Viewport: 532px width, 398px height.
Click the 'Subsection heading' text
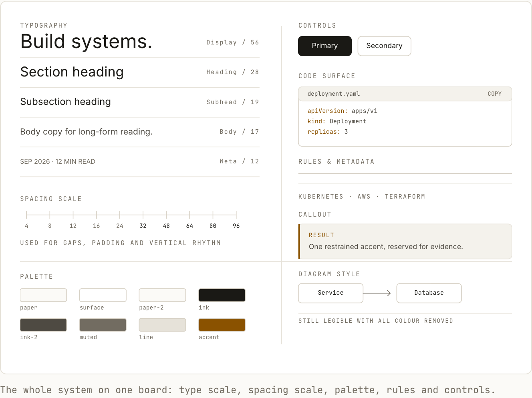(65, 102)
